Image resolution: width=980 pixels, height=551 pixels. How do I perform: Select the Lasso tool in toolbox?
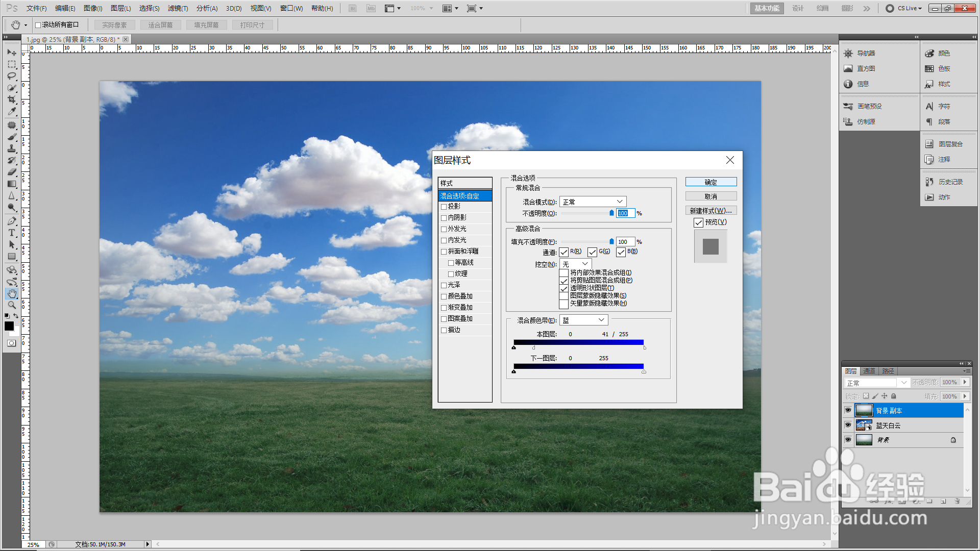tap(12, 76)
